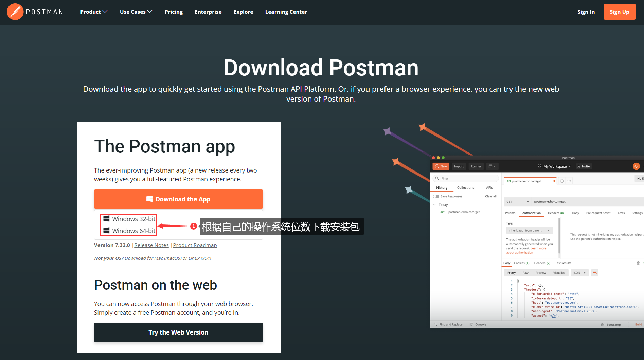Open the Authorization tab
The image size is (644, 360).
531,213
